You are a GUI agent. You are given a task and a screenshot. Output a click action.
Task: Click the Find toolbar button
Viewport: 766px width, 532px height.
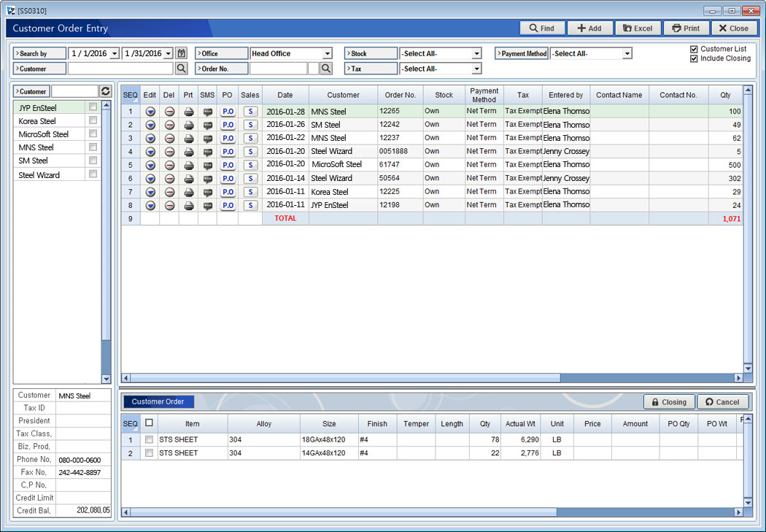click(x=542, y=28)
